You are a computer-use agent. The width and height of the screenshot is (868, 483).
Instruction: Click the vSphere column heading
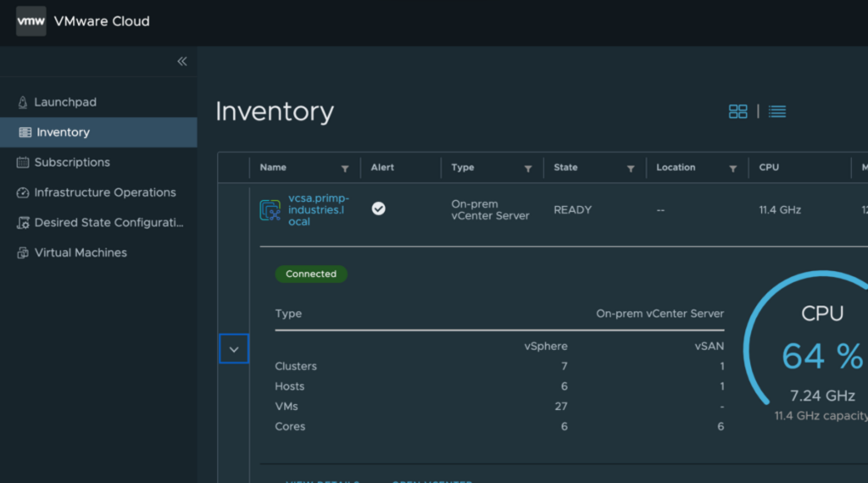tap(546, 347)
